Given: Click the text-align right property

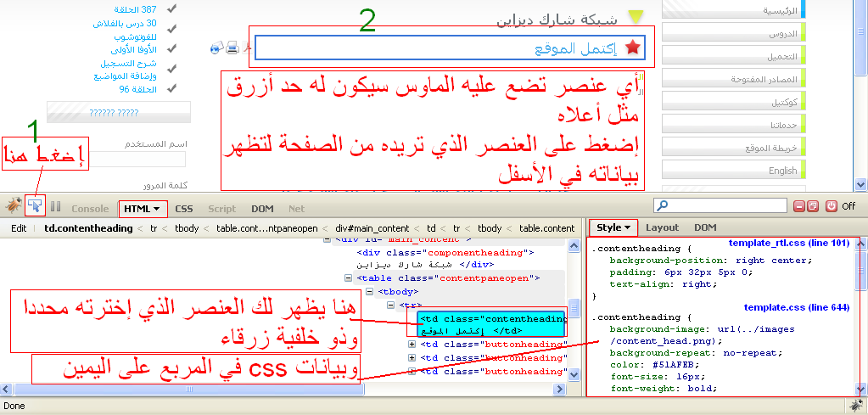Looking at the screenshot, I should (664, 284).
